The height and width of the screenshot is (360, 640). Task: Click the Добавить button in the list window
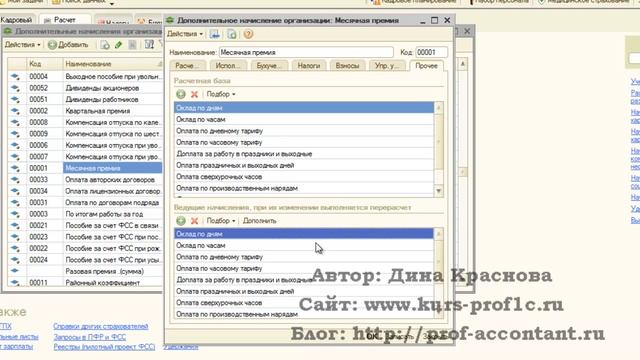68,45
